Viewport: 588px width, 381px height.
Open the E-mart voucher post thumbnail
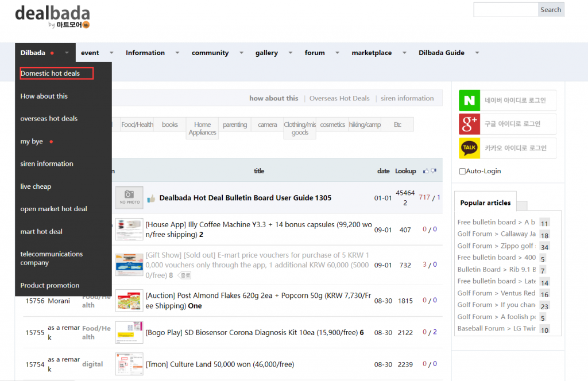pyautogui.click(x=129, y=265)
